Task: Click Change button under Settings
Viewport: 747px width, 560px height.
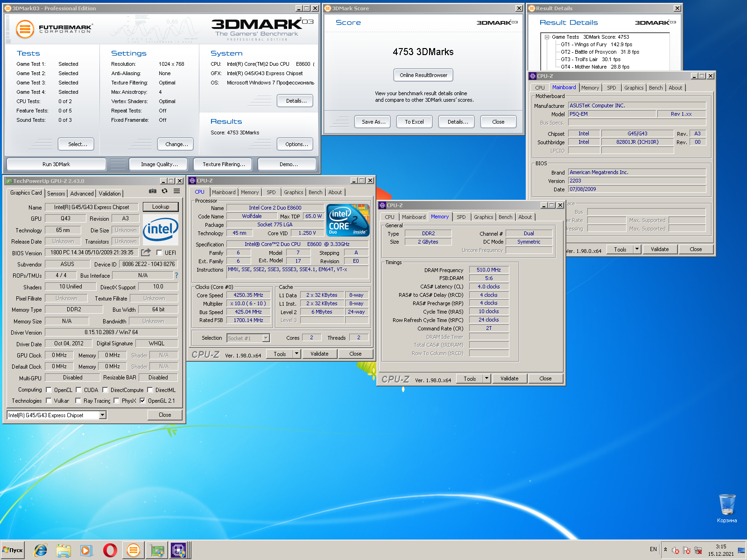Action: click(x=176, y=144)
